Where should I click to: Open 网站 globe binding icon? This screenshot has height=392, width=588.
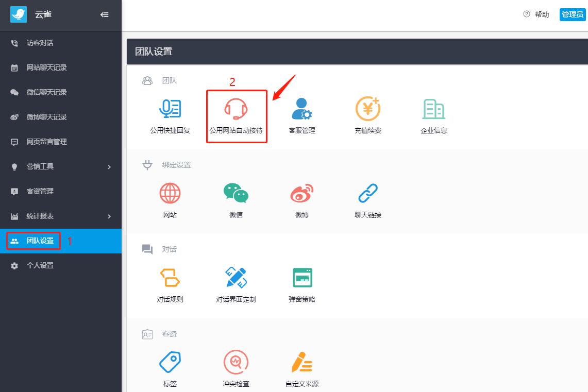(170, 193)
